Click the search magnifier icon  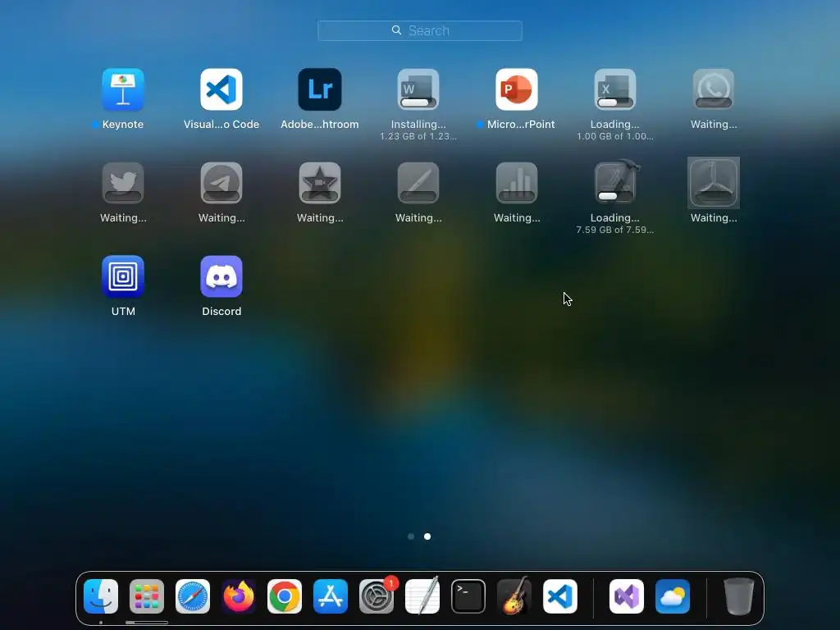point(396,30)
